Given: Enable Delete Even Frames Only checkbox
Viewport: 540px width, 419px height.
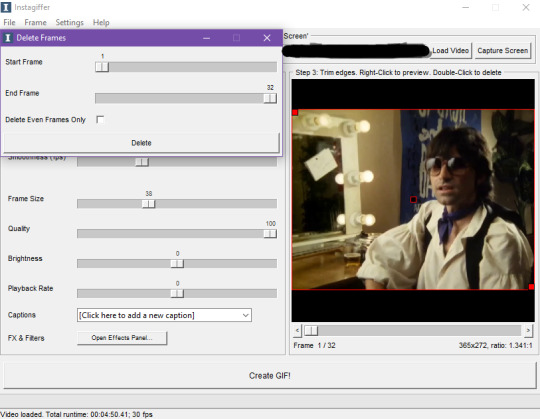Looking at the screenshot, I should pyautogui.click(x=100, y=119).
